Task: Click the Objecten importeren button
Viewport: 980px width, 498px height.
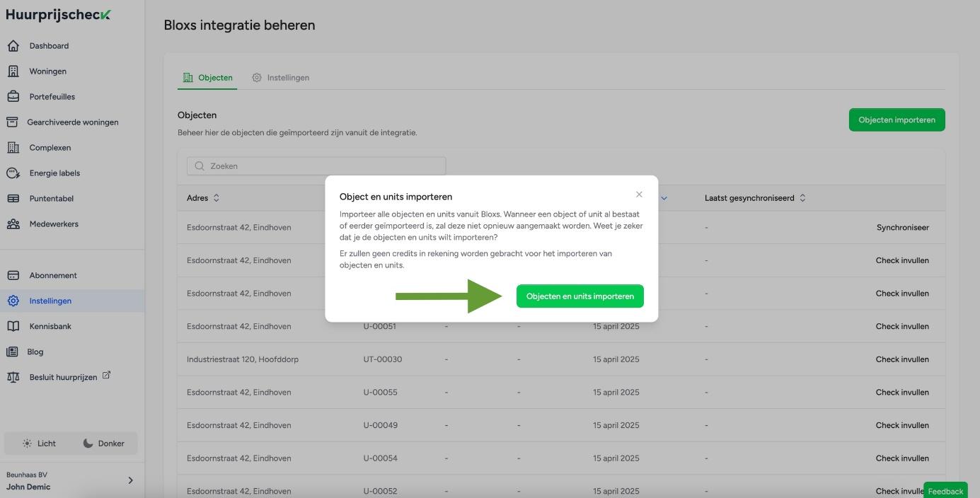Action: click(x=897, y=120)
